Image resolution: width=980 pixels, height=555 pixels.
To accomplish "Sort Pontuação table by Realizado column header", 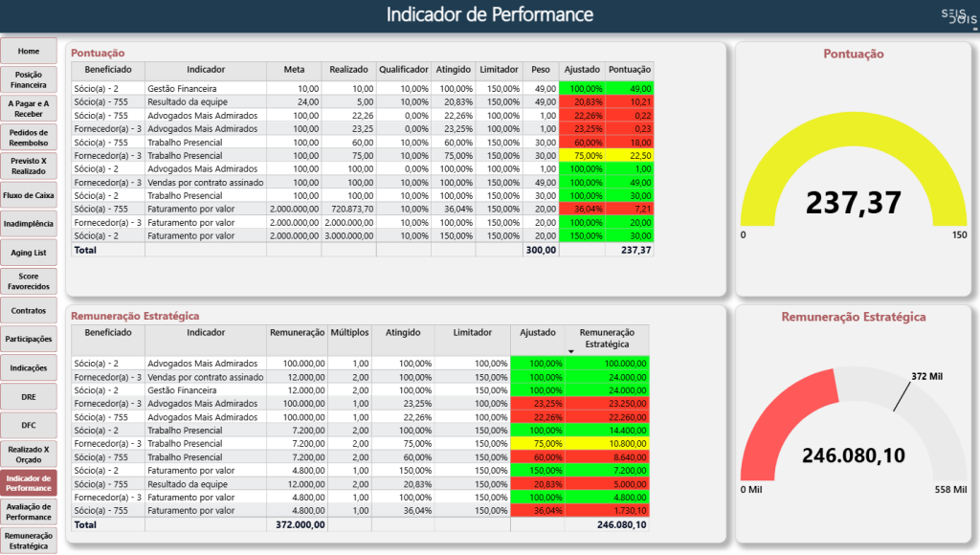I will (x=348, y=70).
